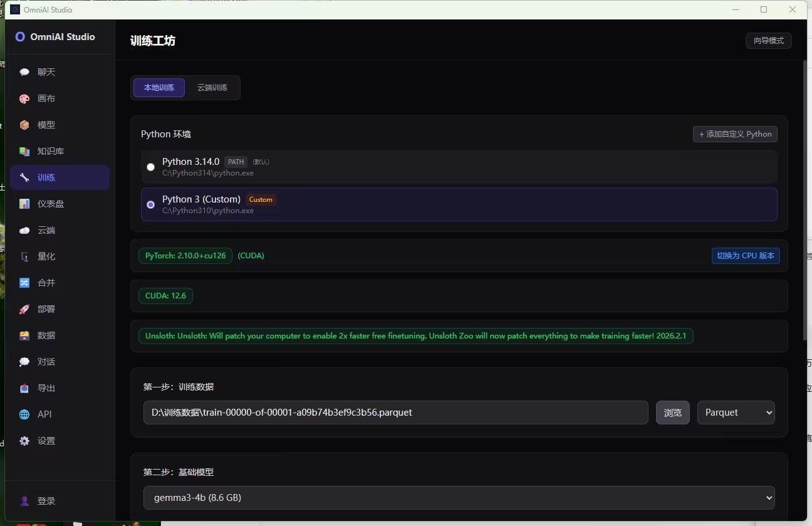Viewport: 812px width, 526px height.
Task: Open the Parquet format dropdown
Action: (736, 413)
